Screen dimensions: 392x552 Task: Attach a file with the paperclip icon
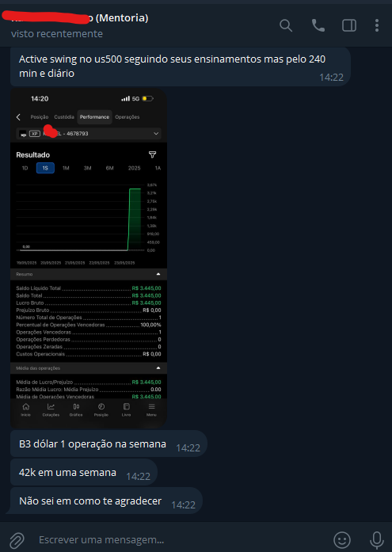point(17,539)
